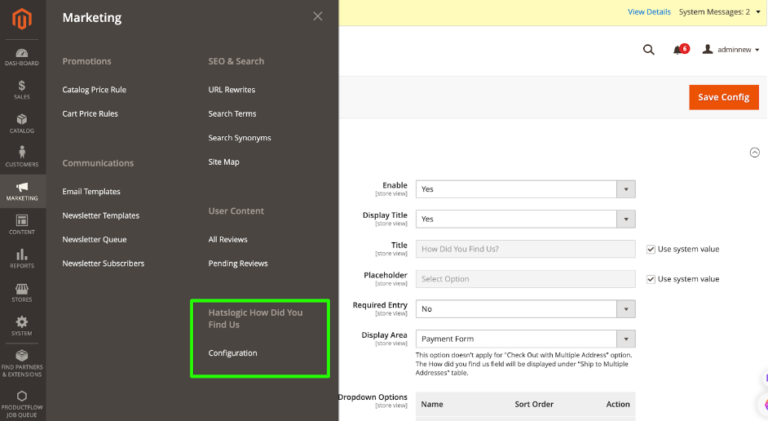Open the Required Entry dropdown
The height and width of the screenshot is (421, 768).
[526, 309]
